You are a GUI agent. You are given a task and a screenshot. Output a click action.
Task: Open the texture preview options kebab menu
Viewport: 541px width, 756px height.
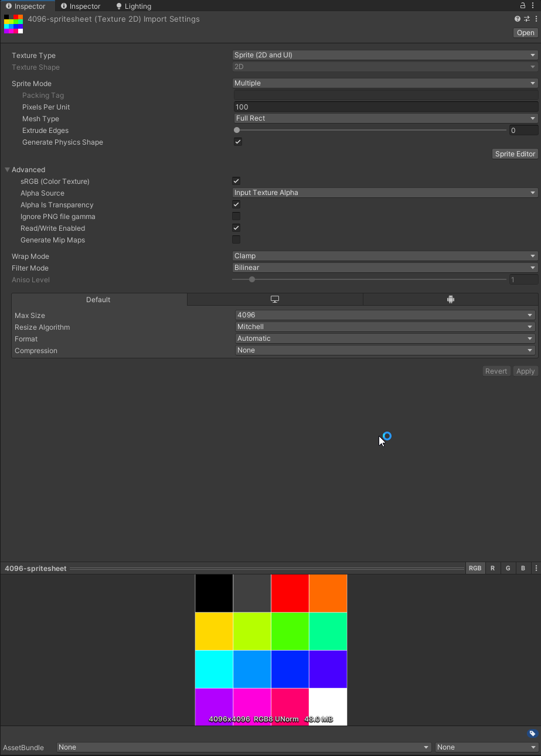[x=536, y=567]
